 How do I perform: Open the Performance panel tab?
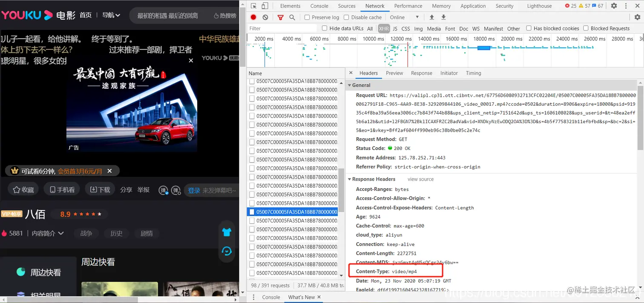pyautogui.click(x=408, y=6)
